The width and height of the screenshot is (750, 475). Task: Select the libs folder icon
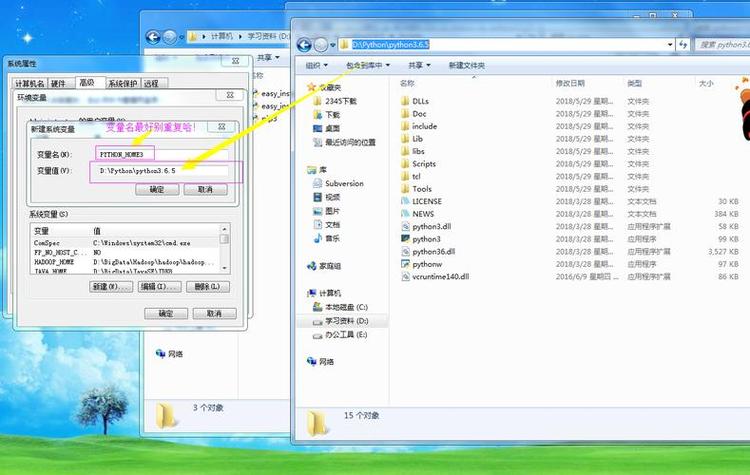click(x=405, y=151)
